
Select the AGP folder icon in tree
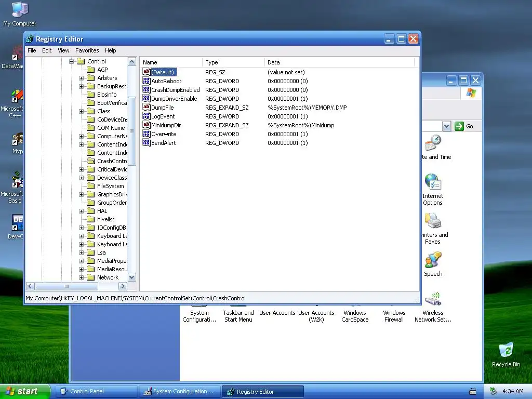pyautogui.click(x=90, y=70)
